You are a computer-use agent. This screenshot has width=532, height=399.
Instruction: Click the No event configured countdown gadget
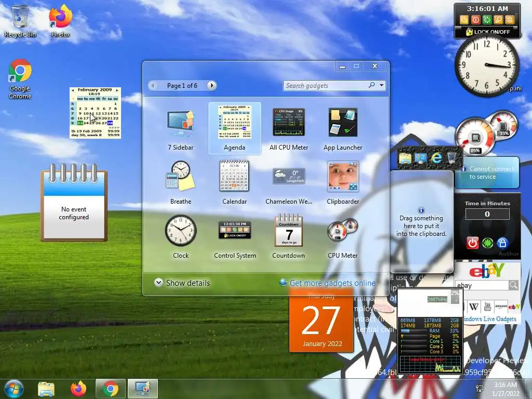74,203
